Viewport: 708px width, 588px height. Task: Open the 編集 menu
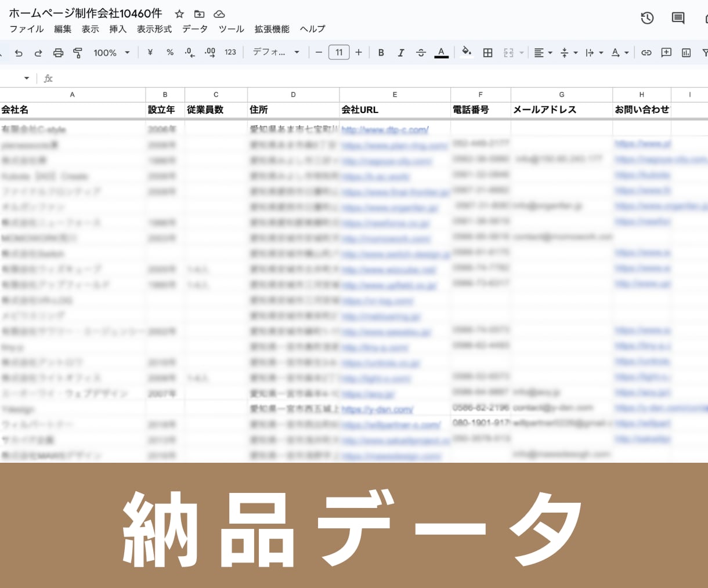[x=63, y=29]
